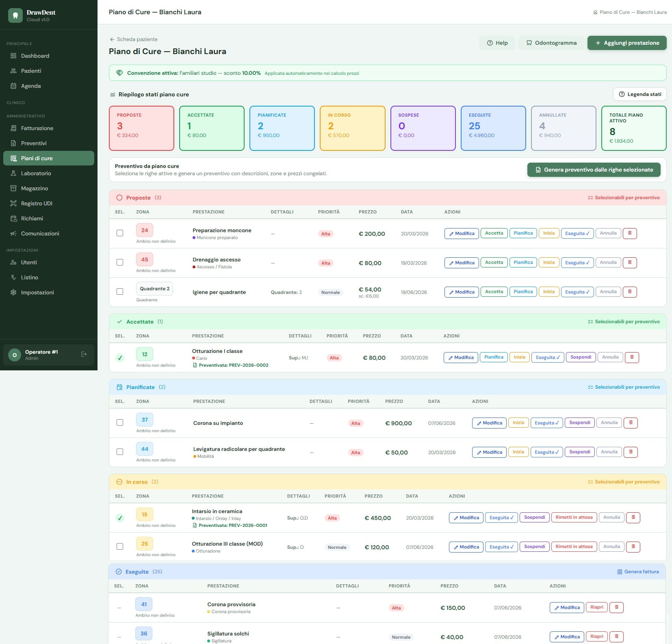Select the Igiene per quadrante row checkbox
This screenshot has width=672, height=644.
[120, 292]
